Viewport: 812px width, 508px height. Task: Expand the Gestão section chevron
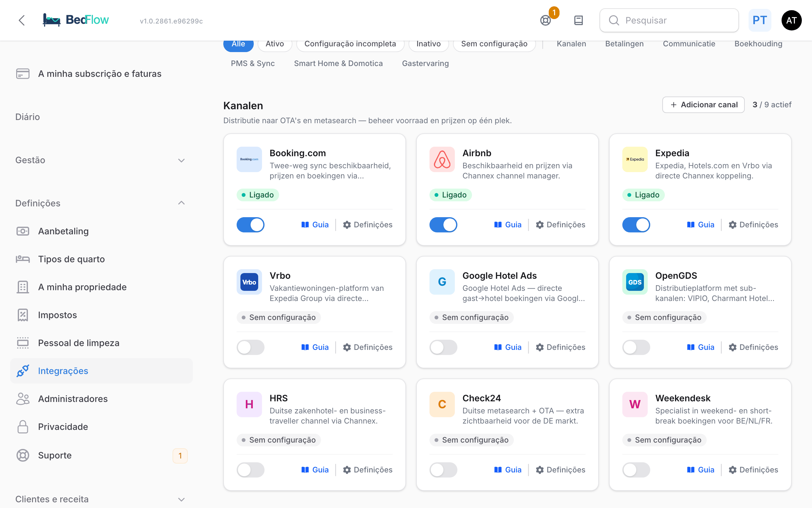[181, 160]
